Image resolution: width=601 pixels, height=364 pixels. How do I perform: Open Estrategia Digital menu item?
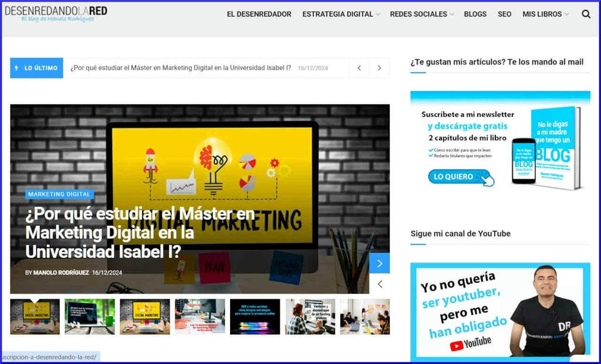pos(337,14)
